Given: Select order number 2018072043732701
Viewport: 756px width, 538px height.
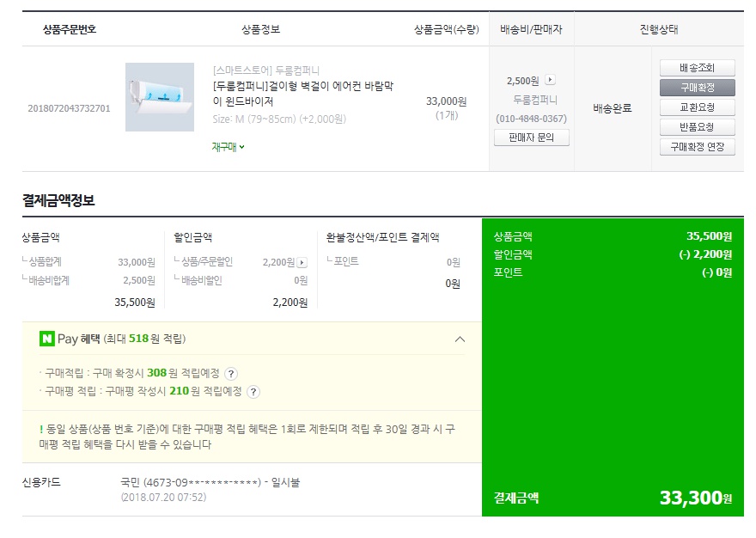Looking at the screenshot, I should click(69, 108).
